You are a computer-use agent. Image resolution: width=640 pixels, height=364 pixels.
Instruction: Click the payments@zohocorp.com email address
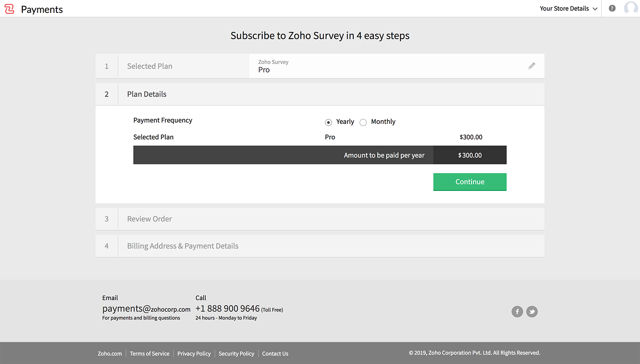coord(146,309)
